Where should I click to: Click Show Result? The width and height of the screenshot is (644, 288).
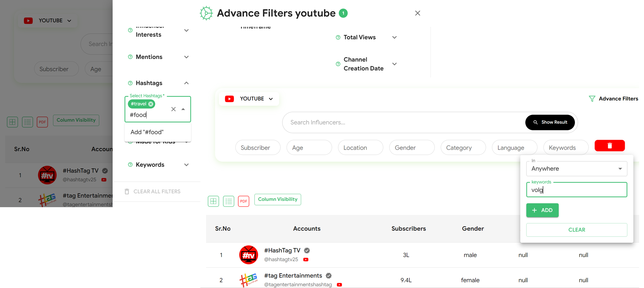[x=550, y=122]
